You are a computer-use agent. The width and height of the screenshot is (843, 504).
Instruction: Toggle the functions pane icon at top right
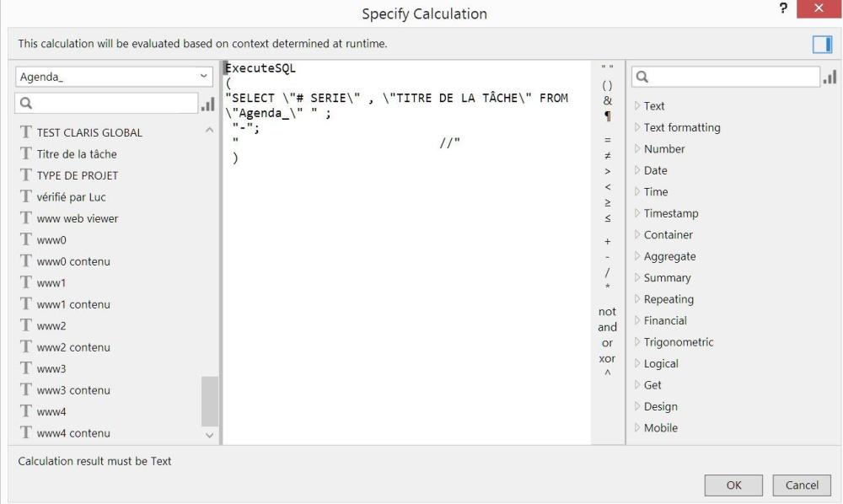pos(822,44)
